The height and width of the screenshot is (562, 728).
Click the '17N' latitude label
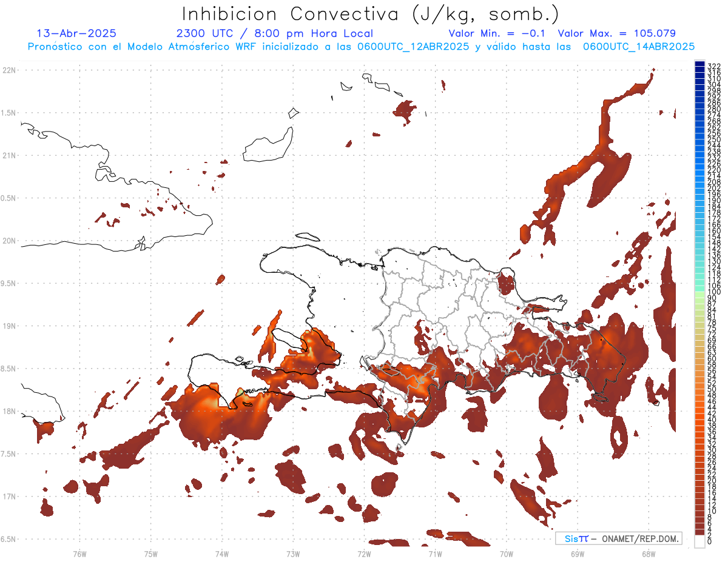[x=8, y=497]
